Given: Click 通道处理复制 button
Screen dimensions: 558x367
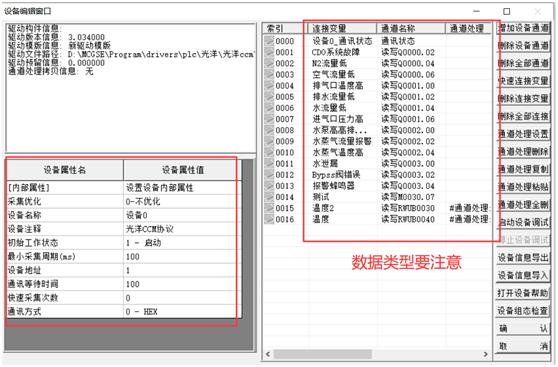Looking at the screenshot, I should (523, 169).
